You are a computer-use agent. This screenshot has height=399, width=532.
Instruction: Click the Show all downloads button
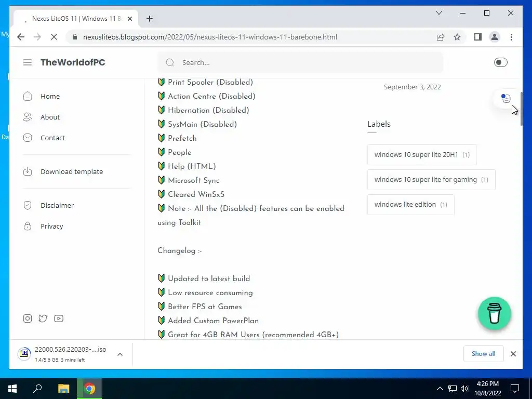coord(484,354)
